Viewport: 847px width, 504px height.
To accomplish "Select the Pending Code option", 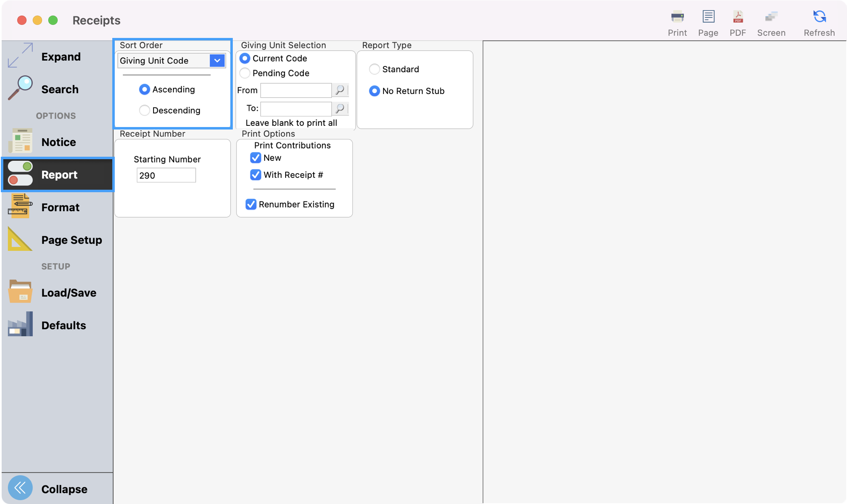I will (245, 73).
